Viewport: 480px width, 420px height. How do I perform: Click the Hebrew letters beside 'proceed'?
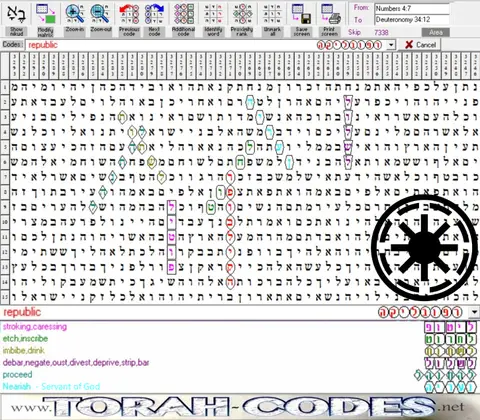[446, 375]
